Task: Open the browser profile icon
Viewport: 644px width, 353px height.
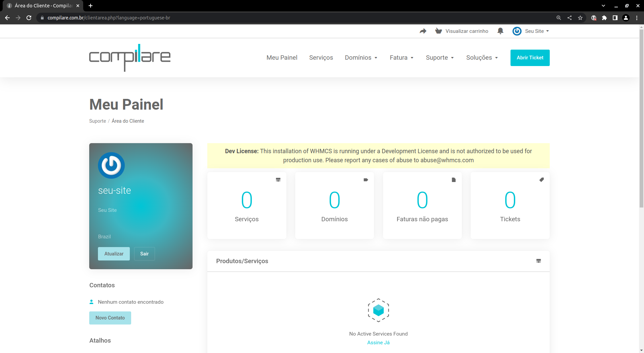Action: [x=626, y=18]
